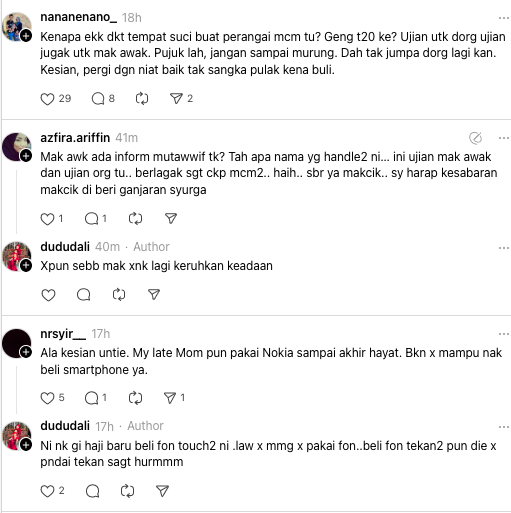This screenshot has height=513, width=511.
Task: Open more options on dududali's 17h reply
Action: [x=504, y=426]
